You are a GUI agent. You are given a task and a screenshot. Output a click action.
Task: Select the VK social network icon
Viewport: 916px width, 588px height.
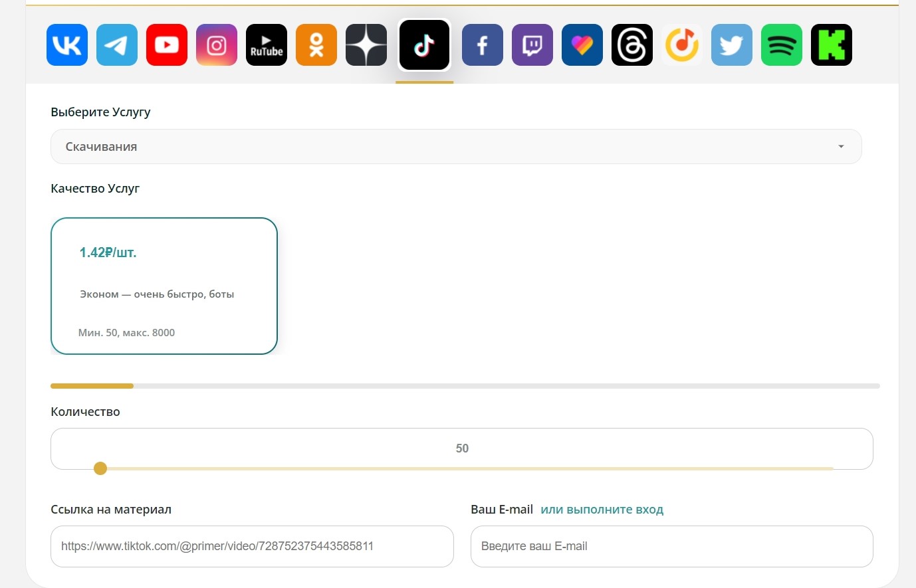[67, 45]
